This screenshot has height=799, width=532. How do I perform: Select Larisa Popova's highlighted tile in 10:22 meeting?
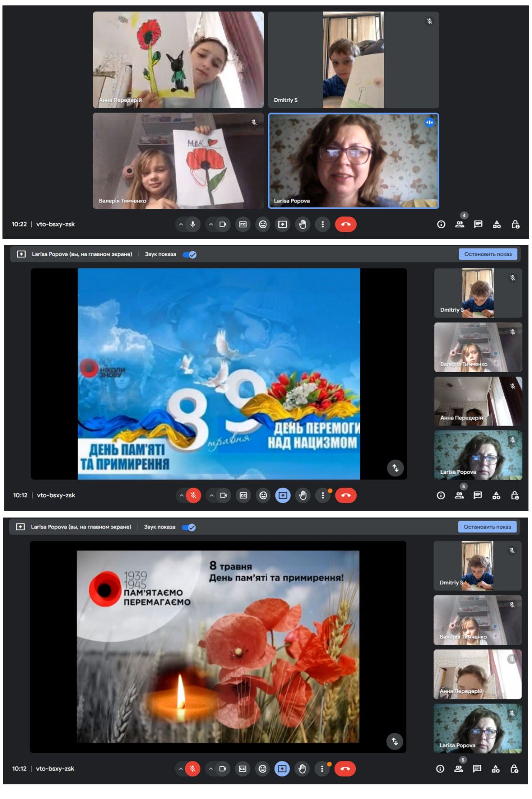pyautogui.click(x=353, y=161)
